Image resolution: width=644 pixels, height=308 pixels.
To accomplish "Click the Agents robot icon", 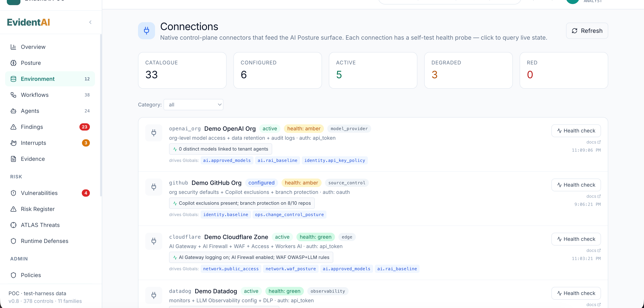I will tap(13, 111).
